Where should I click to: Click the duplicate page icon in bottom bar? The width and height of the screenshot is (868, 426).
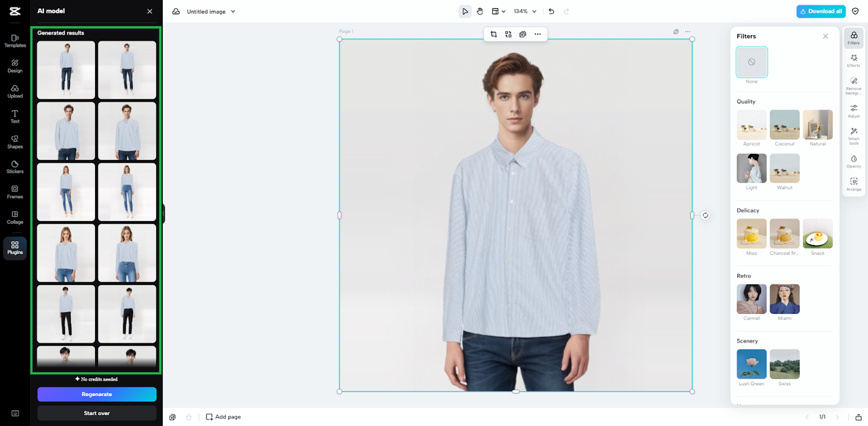tap(173, 417)
